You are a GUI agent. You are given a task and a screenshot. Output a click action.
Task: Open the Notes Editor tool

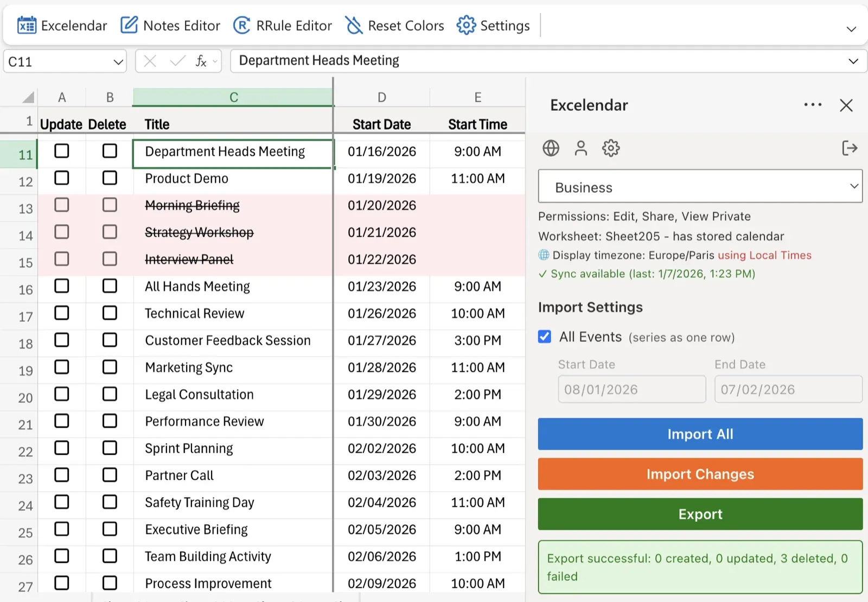[170, 26]
